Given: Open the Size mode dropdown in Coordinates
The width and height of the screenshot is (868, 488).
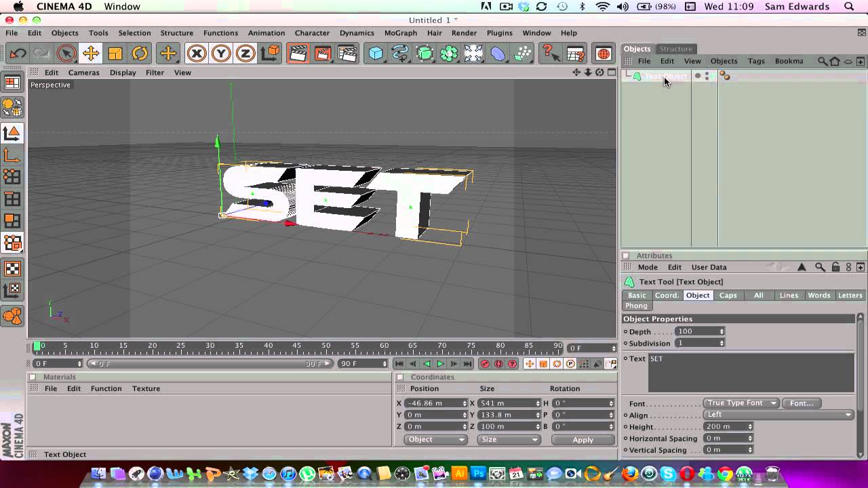Looking at the screenshot, I should [x=509, y=439].
